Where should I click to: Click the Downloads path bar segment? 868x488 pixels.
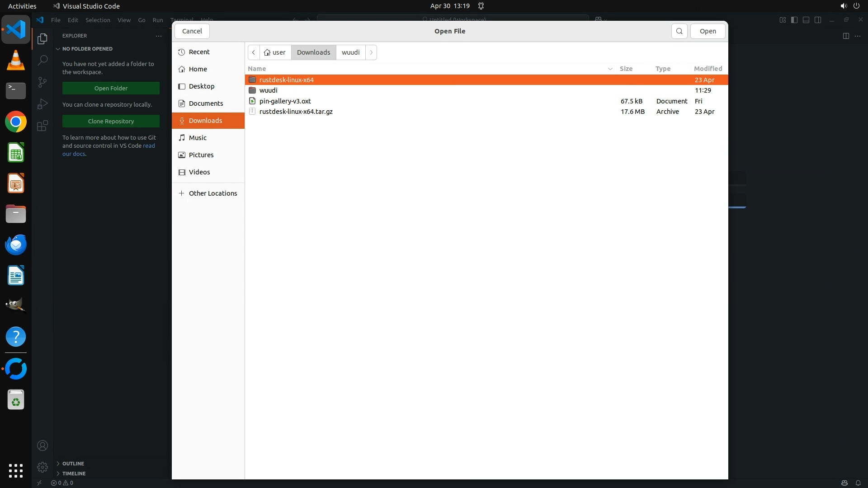pos(313,52)
